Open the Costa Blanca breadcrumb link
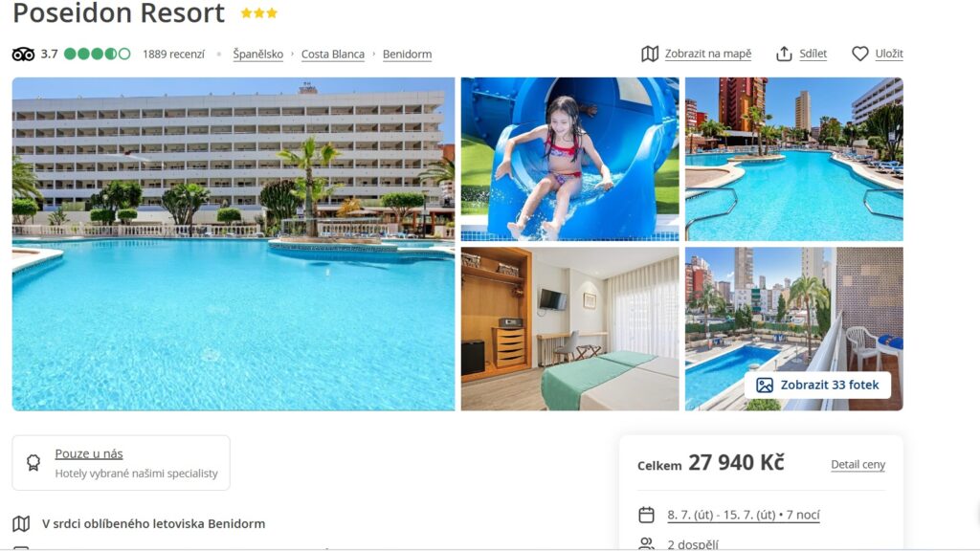The height and width of the screenshot is (551, 980). click(332, 55)
